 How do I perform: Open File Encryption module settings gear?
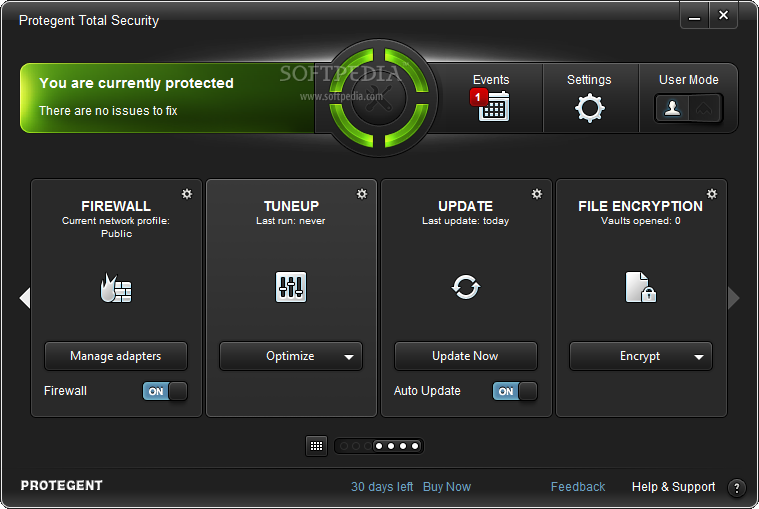pos(712,194)
